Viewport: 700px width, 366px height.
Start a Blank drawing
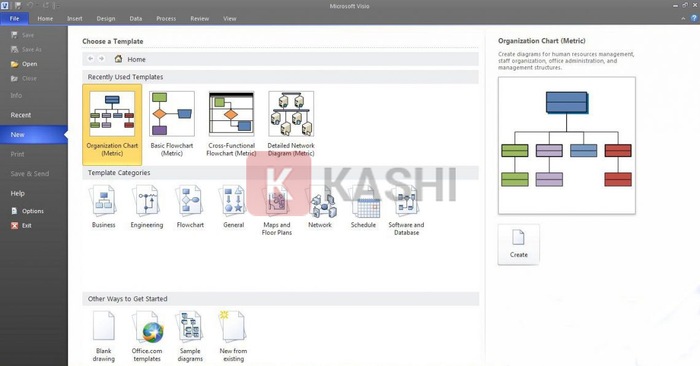pyautogui.click(x=104, y=337)
